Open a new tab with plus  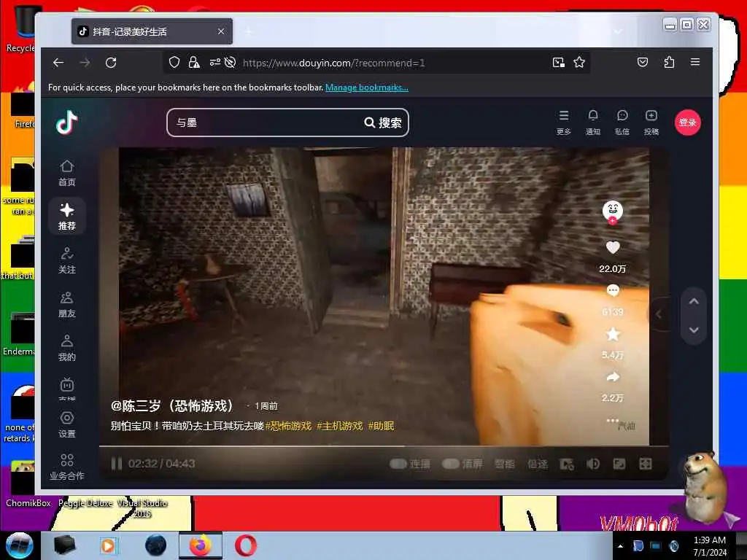[249, 31]
